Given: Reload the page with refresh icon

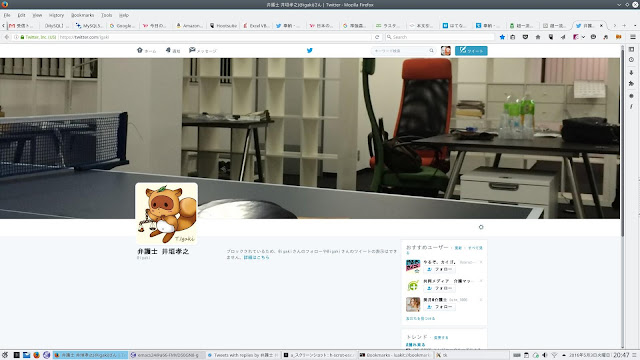Looking at the screenshot, I should point(377,37).
